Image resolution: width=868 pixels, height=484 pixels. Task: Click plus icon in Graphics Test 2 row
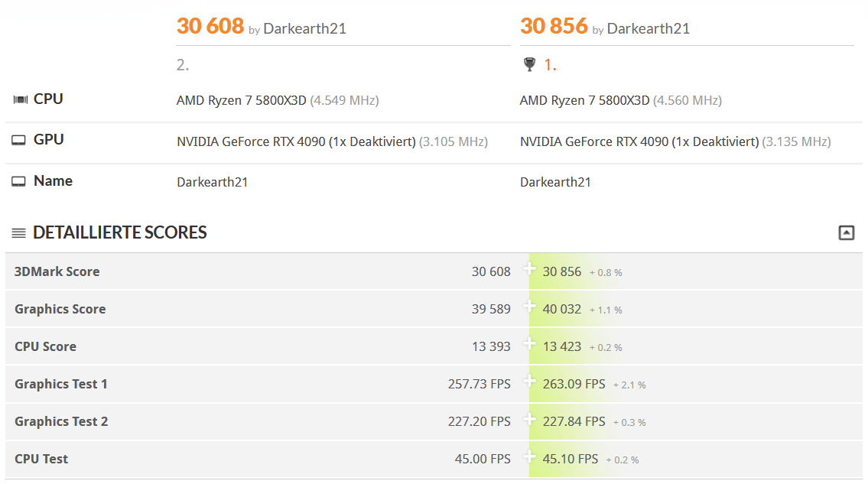click(529, 419)
